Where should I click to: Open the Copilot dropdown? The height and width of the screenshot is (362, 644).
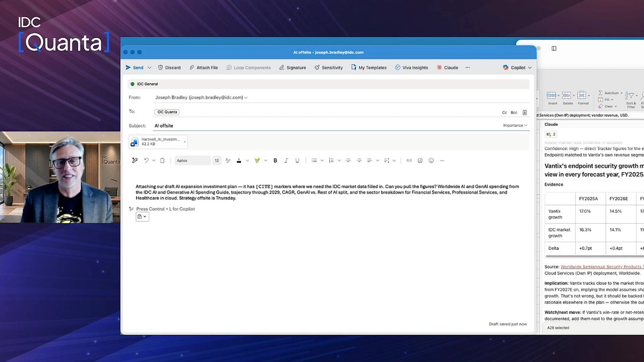[x=517, y=68]
